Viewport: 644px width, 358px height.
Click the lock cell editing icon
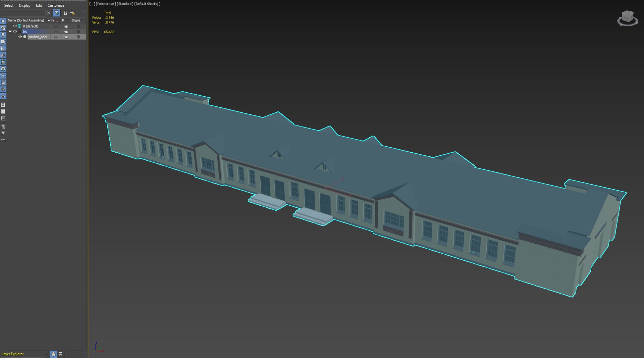click(65, 13)
